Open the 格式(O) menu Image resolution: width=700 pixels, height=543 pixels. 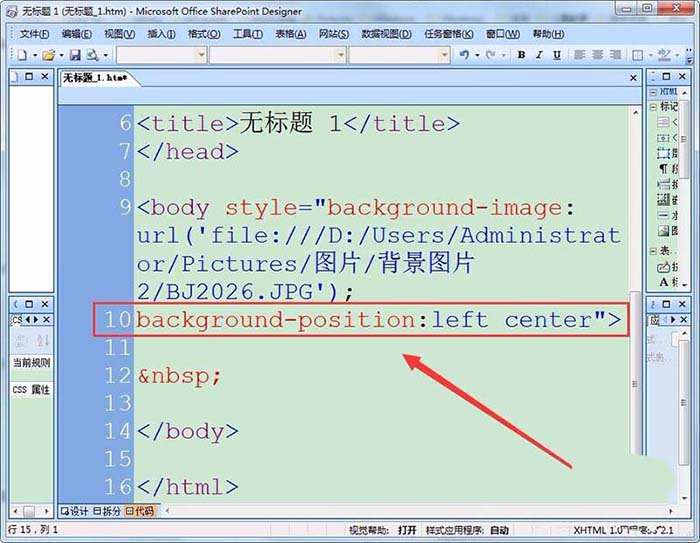204,33
